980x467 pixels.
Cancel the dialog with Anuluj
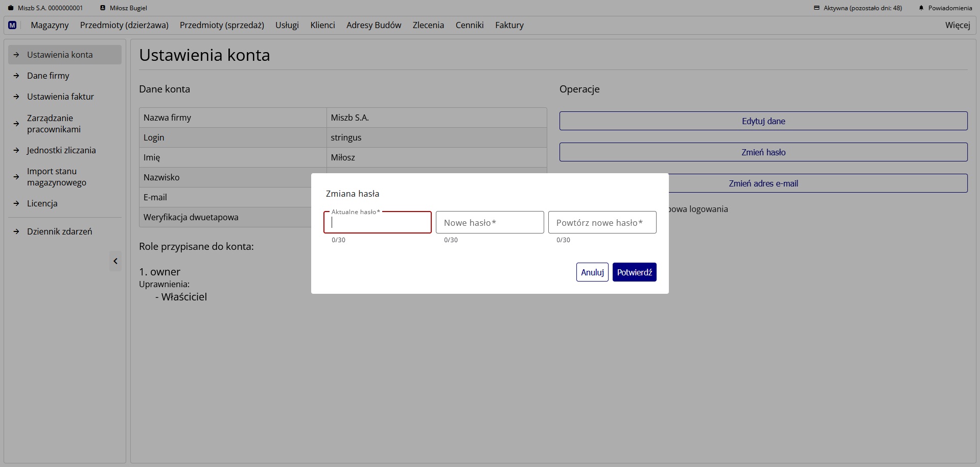point(592,272)
